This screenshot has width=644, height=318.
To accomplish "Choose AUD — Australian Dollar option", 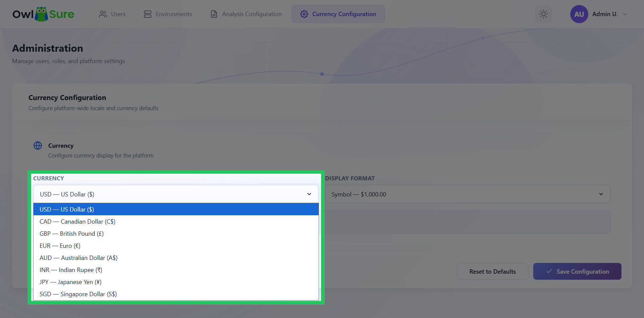I will [176, 258].
